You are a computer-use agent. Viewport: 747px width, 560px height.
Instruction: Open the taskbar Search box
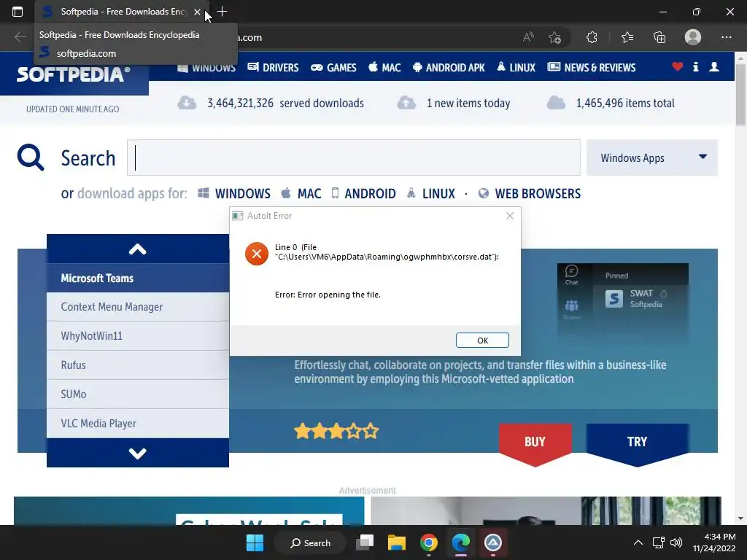pyautogui.click(x=310, y=542)
